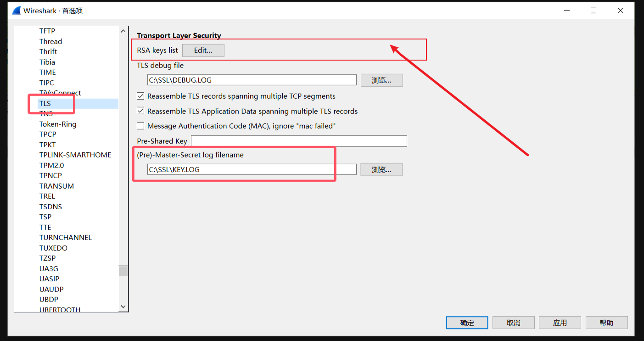Select TTE in the protocol list
644x341 pixels.
(45, 228)
